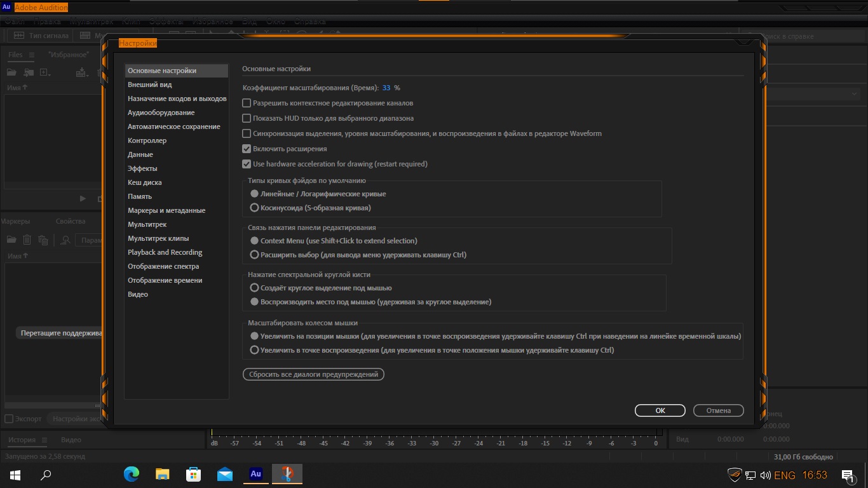Click the 33 time scaling coefficient value

(386, 88)
